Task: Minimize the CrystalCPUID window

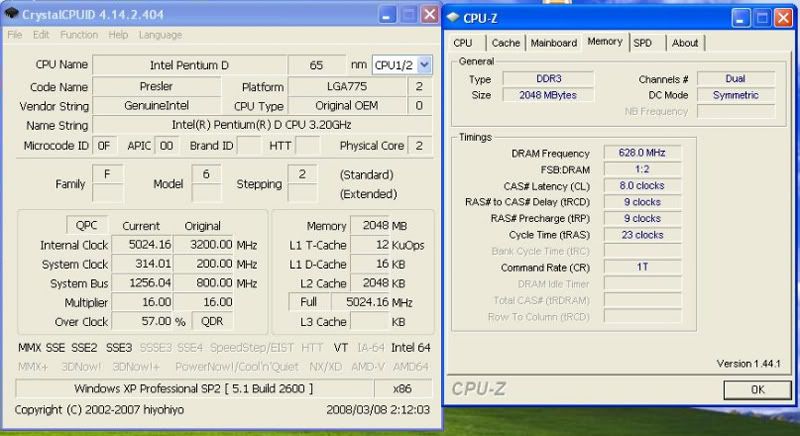Action: [387, 14]
